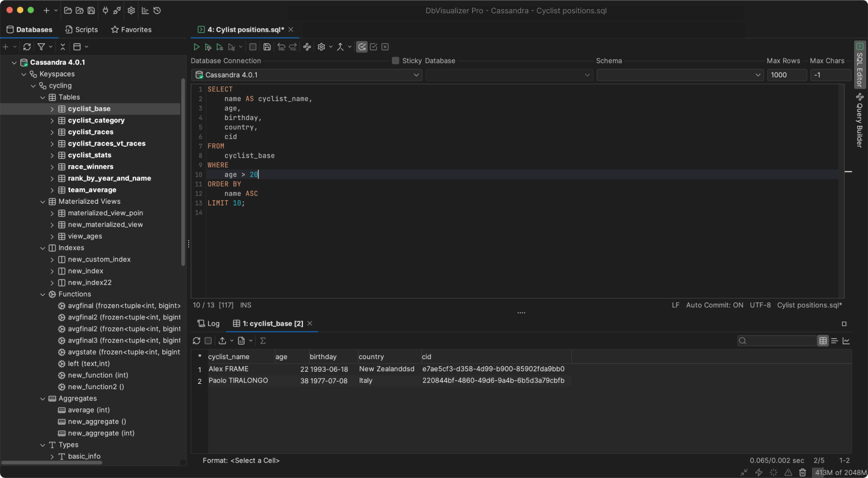
Task: Refresh the databases tree
Action: (27, 47)
